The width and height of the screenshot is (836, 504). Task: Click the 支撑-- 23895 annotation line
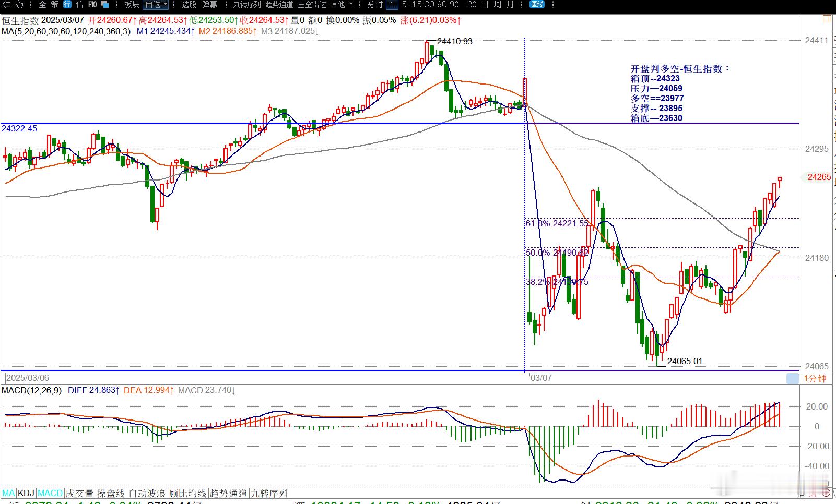pyautogui.click(x=656, y=109)
